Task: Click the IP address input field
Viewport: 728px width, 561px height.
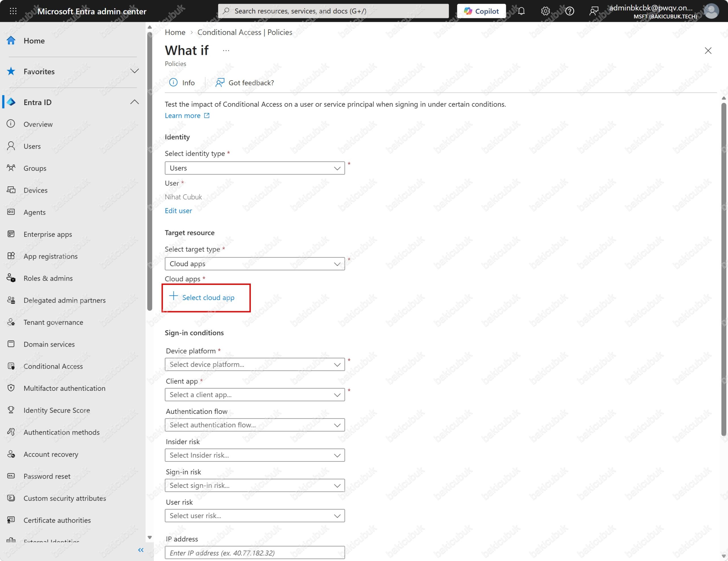Action: click(255, 553)
